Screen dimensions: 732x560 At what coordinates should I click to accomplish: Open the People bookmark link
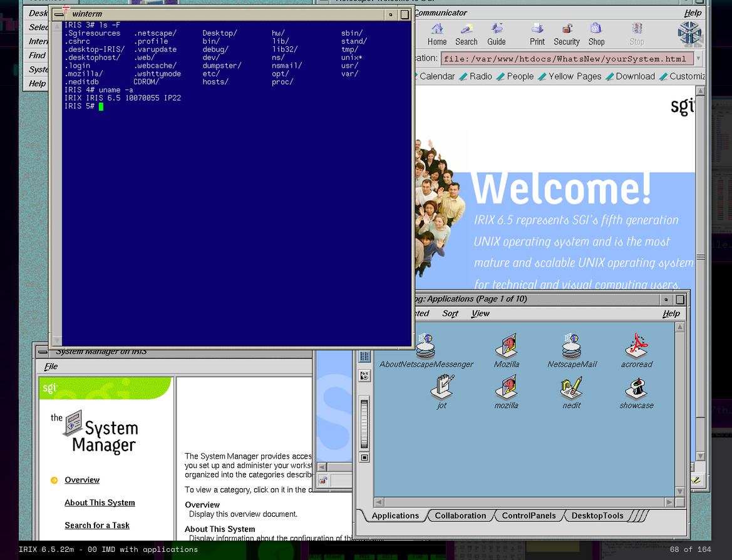click(515, 76)
